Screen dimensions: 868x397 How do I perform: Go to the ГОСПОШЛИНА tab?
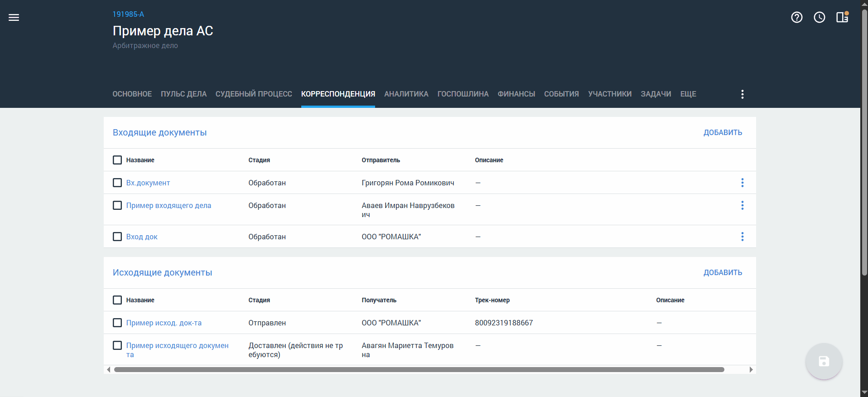463,94
